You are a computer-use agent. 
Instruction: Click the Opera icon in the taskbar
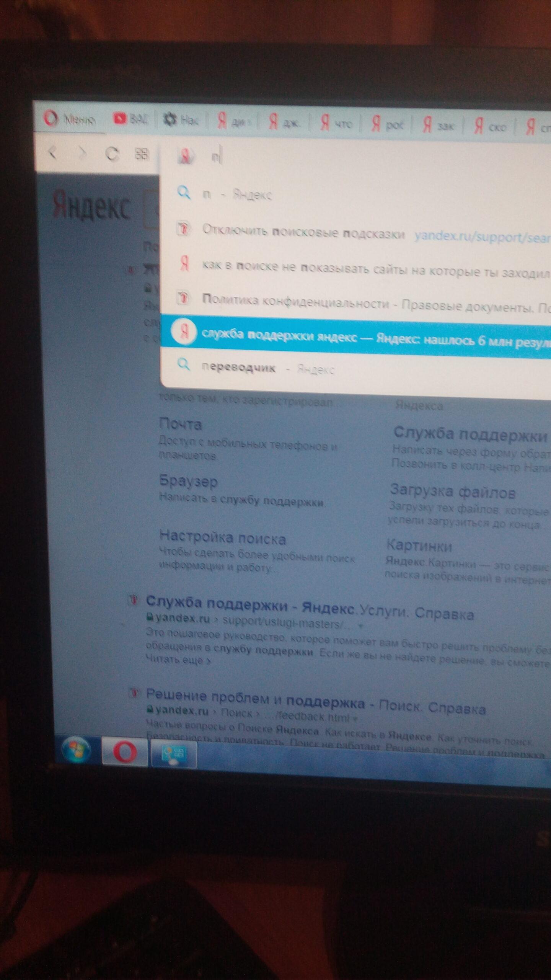[x=125, y=752]
